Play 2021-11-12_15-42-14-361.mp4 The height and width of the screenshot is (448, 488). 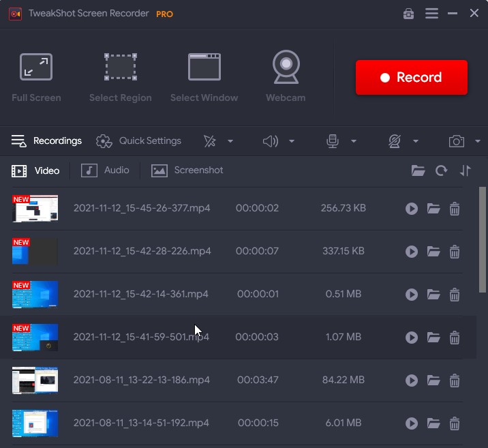click(x=412, y=295)
